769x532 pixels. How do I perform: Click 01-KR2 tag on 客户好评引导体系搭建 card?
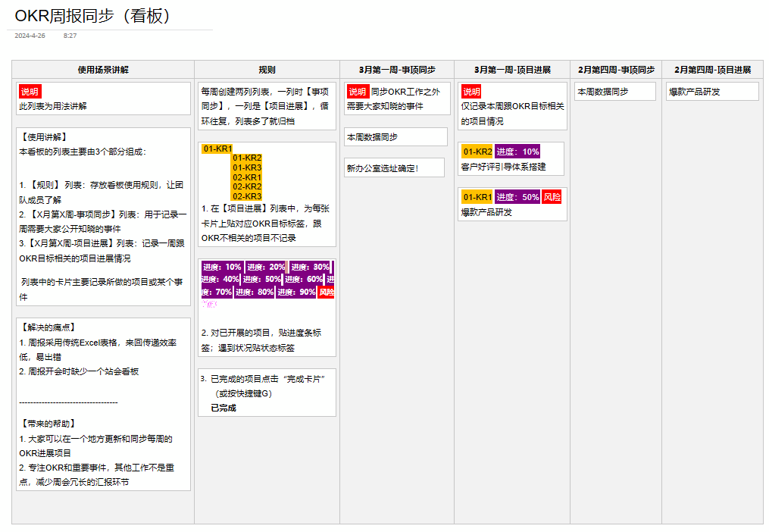tap(477, 152)
